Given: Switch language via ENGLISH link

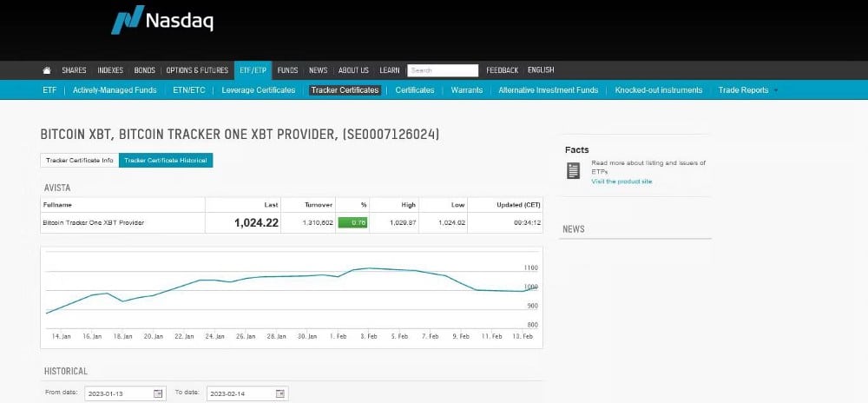Looking at the screenshot, I should [x=541, y=69].
